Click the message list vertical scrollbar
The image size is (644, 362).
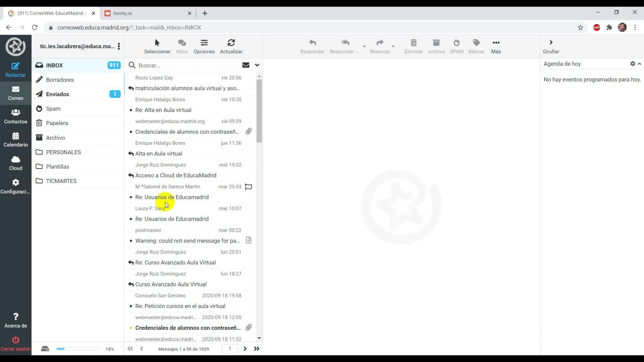coord(259,111)
